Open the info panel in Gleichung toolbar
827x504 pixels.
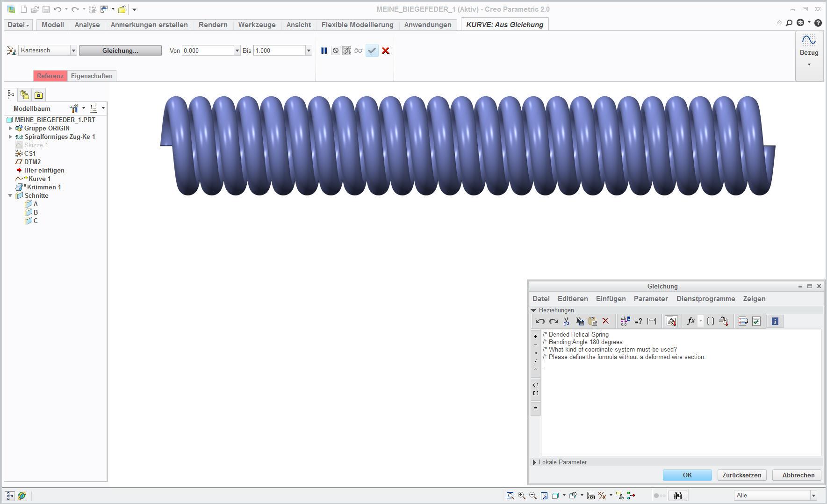tap(775, 321)
